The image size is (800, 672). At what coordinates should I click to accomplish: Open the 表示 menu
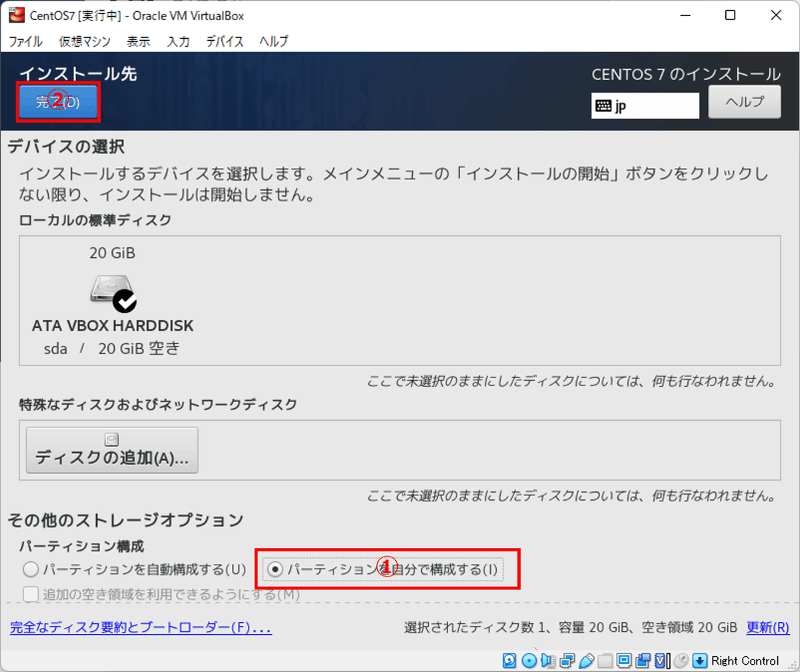click(138, 41)
